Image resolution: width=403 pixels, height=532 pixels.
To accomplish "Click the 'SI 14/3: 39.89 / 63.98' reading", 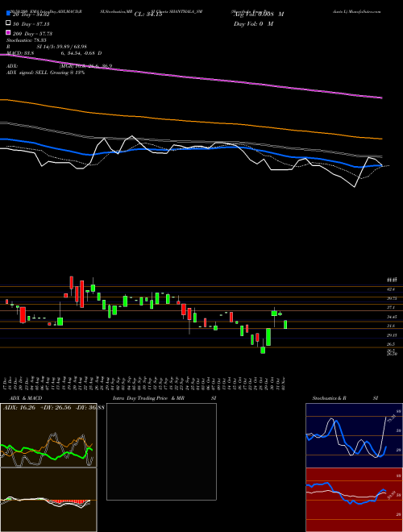I will click(x=62, y=47).
